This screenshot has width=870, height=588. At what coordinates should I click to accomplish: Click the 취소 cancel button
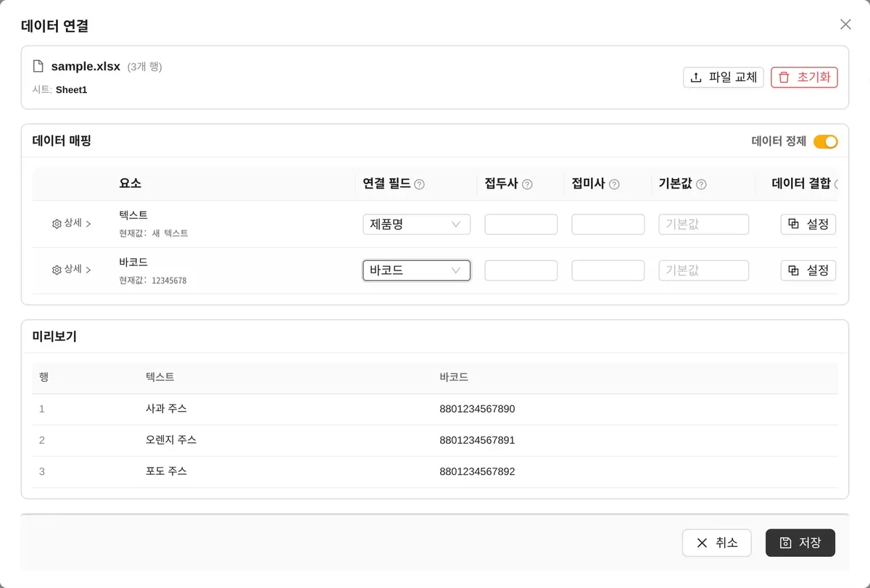[717, 543]
